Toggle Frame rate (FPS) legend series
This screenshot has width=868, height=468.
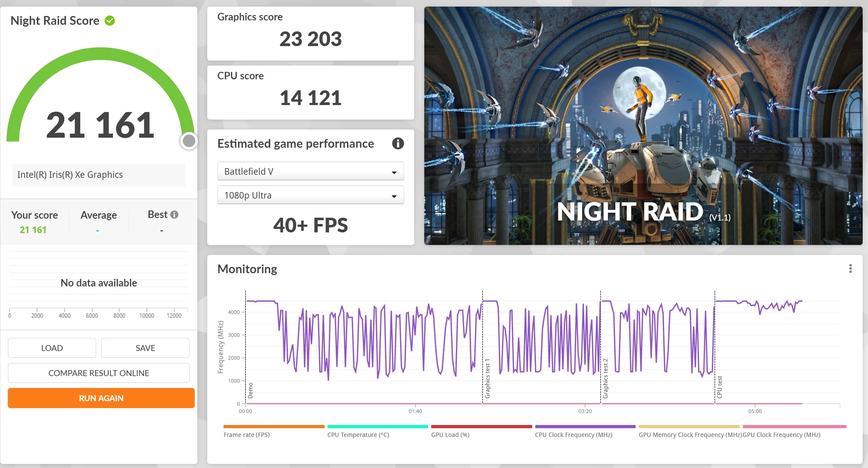(x=246, y=435)
